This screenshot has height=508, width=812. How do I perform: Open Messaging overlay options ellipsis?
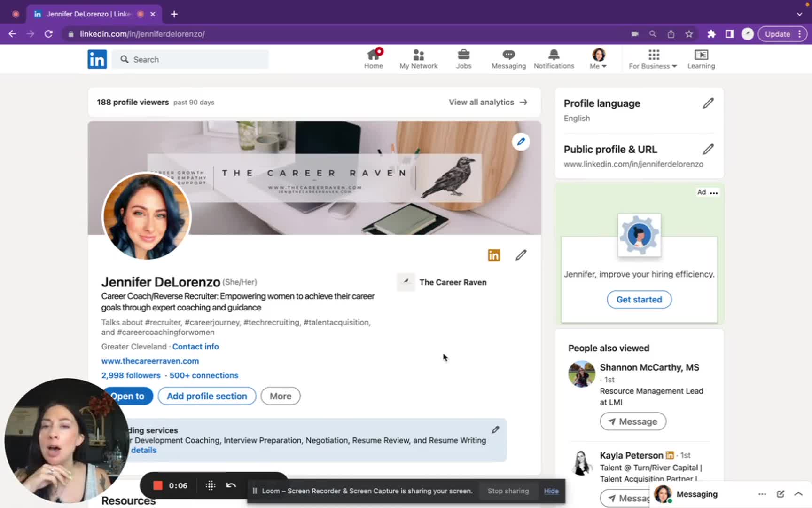(x=762, y=494)
